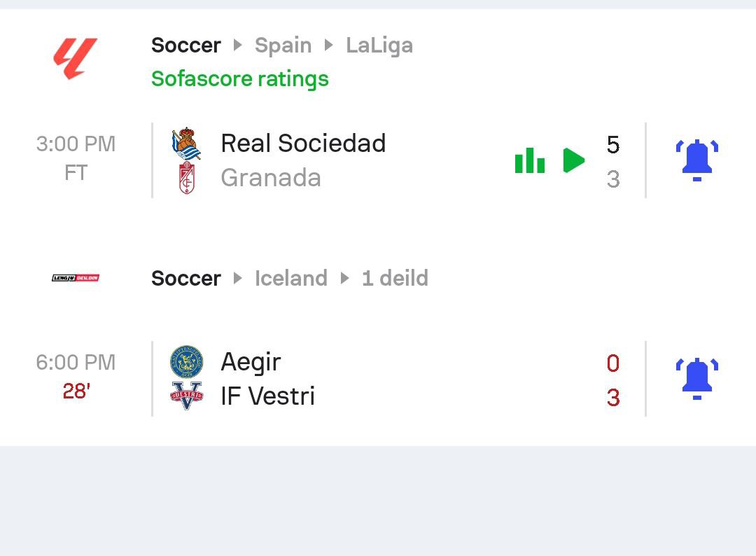
Task: Click the arrow between Iceland and 1 deild
Action: tap(344, 278)
